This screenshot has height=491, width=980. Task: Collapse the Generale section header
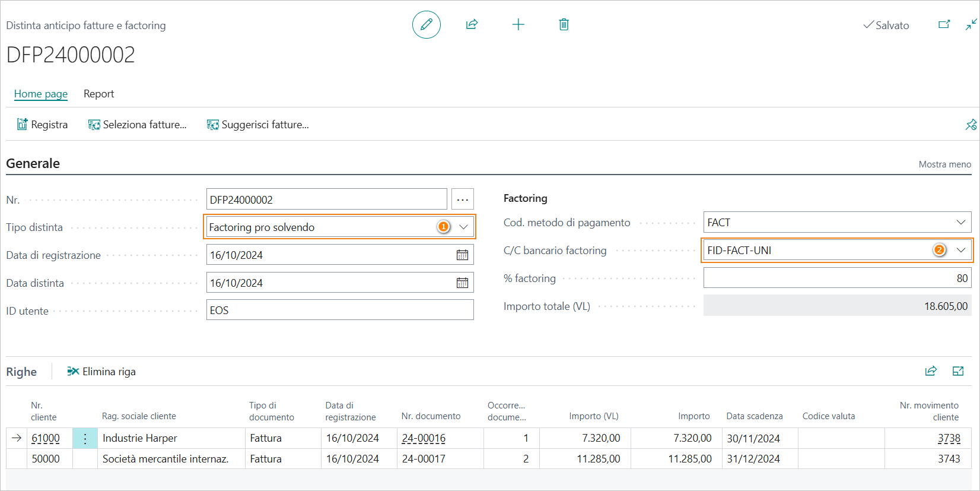pyautogui.click(x=33, y=163)
